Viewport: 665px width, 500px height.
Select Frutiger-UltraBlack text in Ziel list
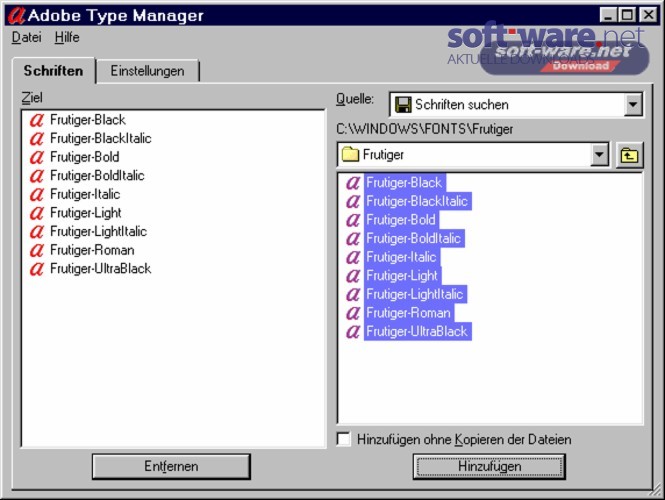(x=101, y=269)
